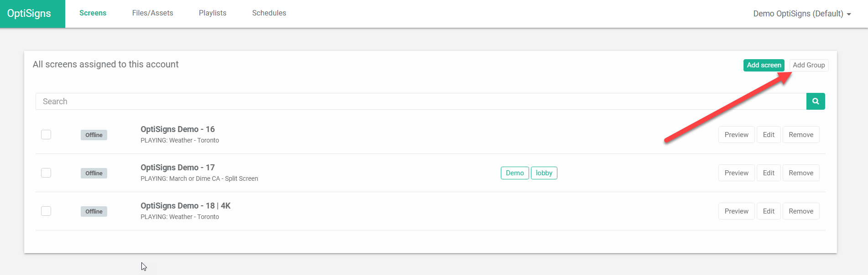Check the OptiSigns Demo - 18 | 4K checkbox
The width and height of the screenshot is (868, 275).
point(46,211)
